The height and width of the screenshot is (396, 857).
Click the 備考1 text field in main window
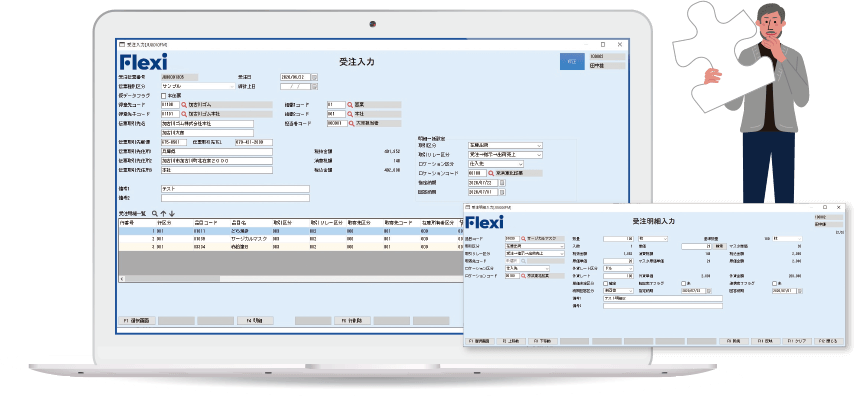point(235,189)
